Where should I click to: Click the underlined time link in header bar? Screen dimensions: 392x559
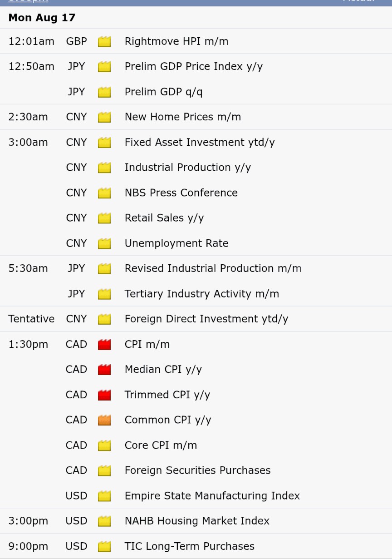tap(28, 1)
